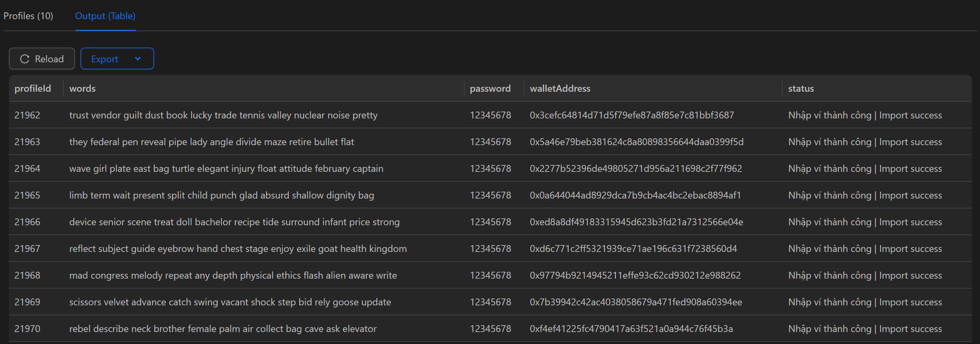
Task: Sort the table by the profileId column
Action: (33, 88)
